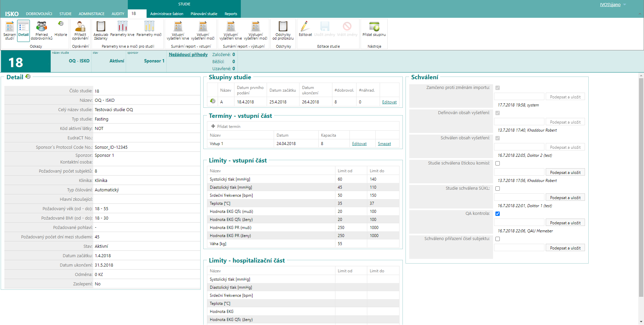The image size is (644, 325).
Task: Open Výstupní vyšetření moči report
Action: click(256, 31)
